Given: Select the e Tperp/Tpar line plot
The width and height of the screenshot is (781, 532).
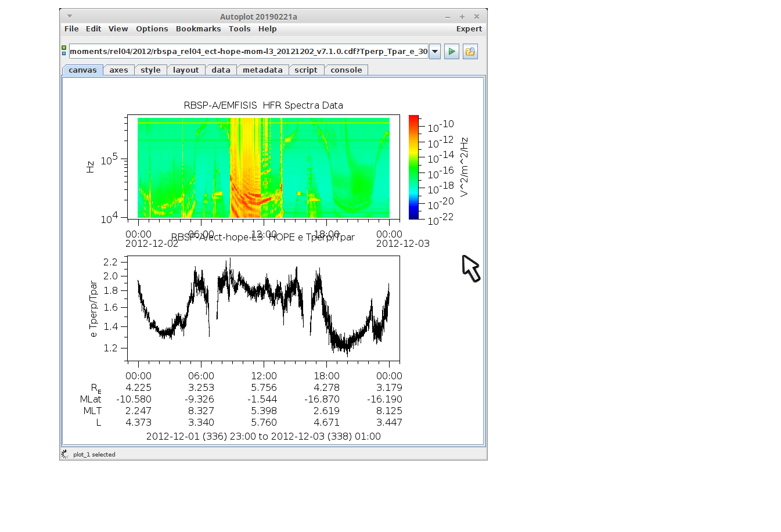Looking at the screenshot, I should click(263, 308).
